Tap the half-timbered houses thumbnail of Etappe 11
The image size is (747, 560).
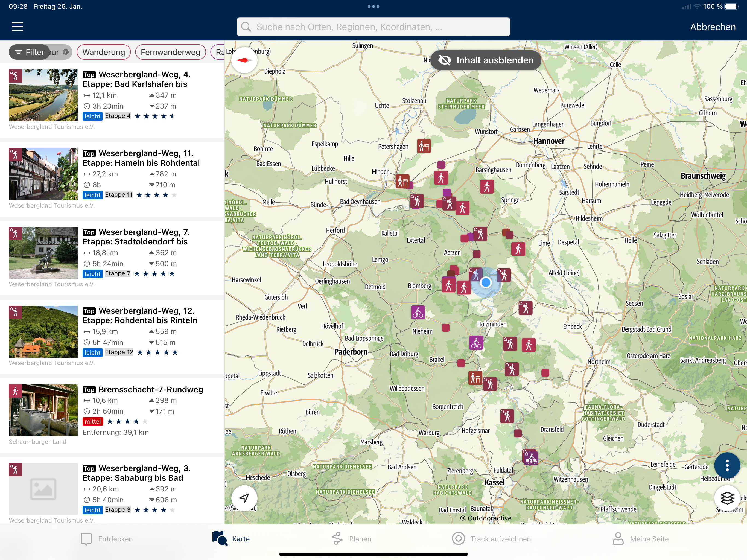pyautogui.click(x=43, y=174)
